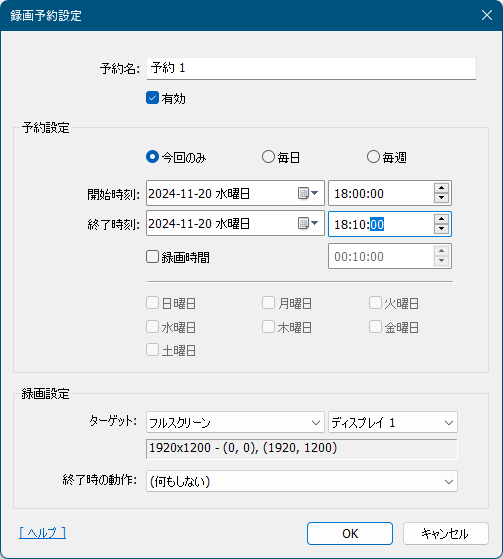
Task: Expand the ターゲット フルスクリーン dropdown
Action: coord(235,422)
